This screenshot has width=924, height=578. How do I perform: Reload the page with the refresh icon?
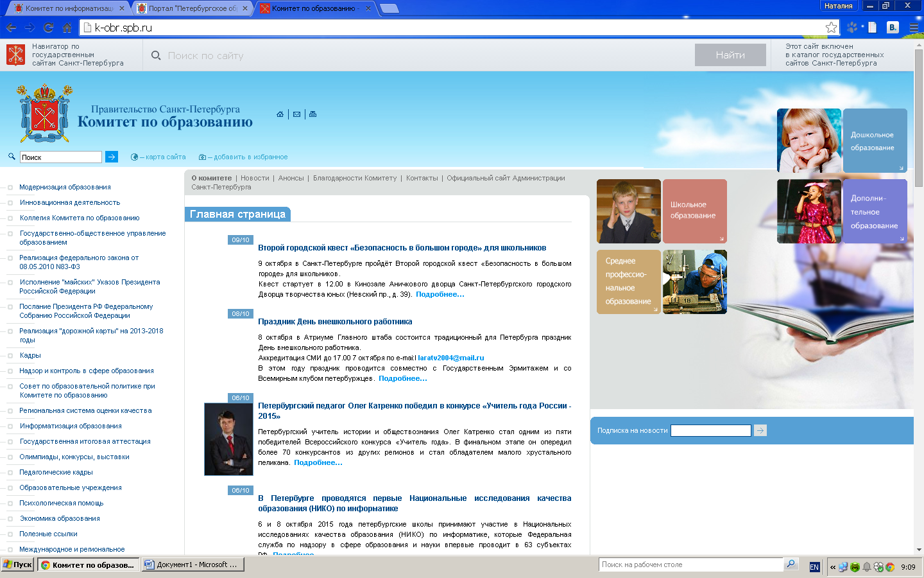point(48,28)
